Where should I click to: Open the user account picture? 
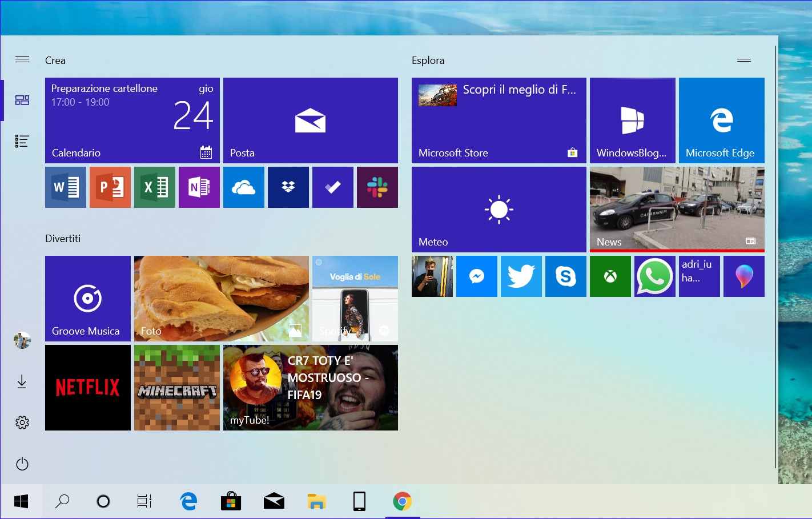[x=22, y=340]
